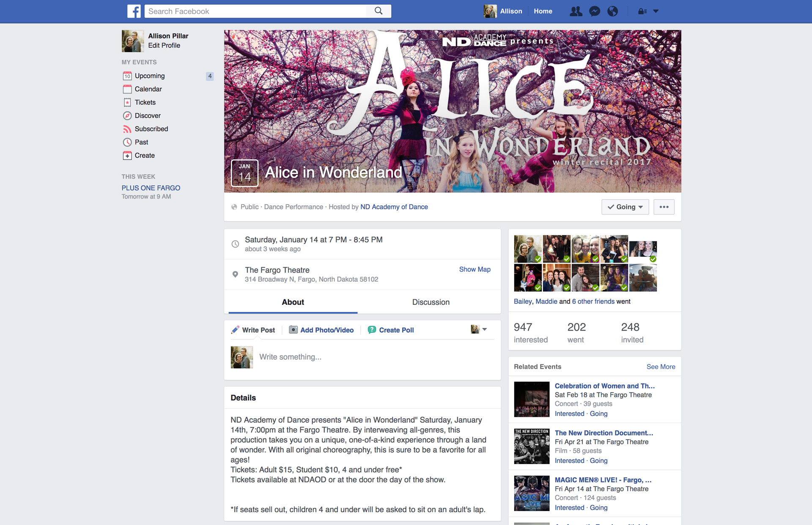Mark Interested for New Direction Documentary

569,461
